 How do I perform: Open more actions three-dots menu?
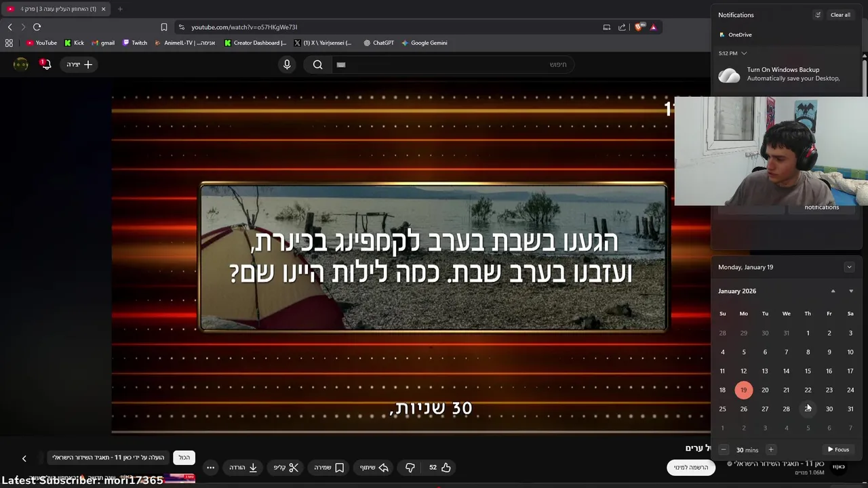pyautogui.click(x=210, y=467)
